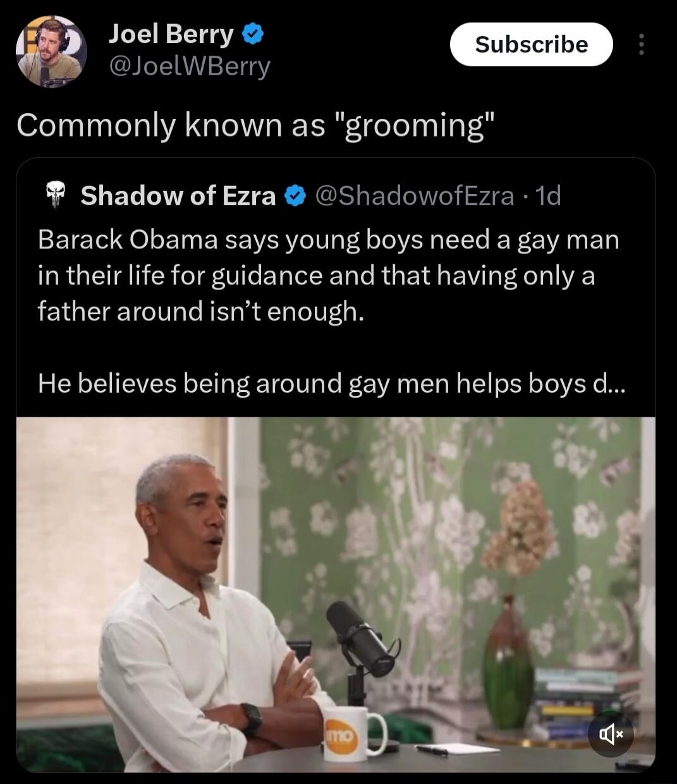Click the 1d timestamp on quoted post
This screenshot has height=784, width=677.
point(548,196)
